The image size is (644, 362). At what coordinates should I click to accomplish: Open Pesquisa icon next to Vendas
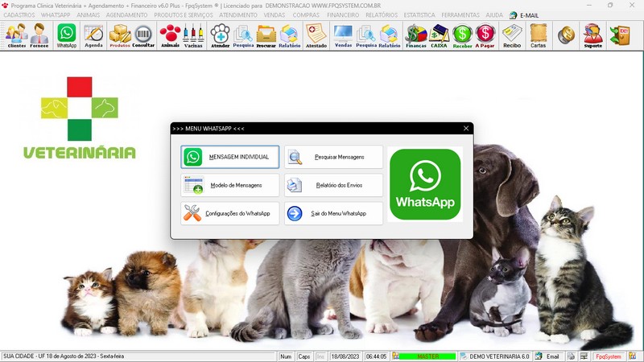tap(366, 35)
